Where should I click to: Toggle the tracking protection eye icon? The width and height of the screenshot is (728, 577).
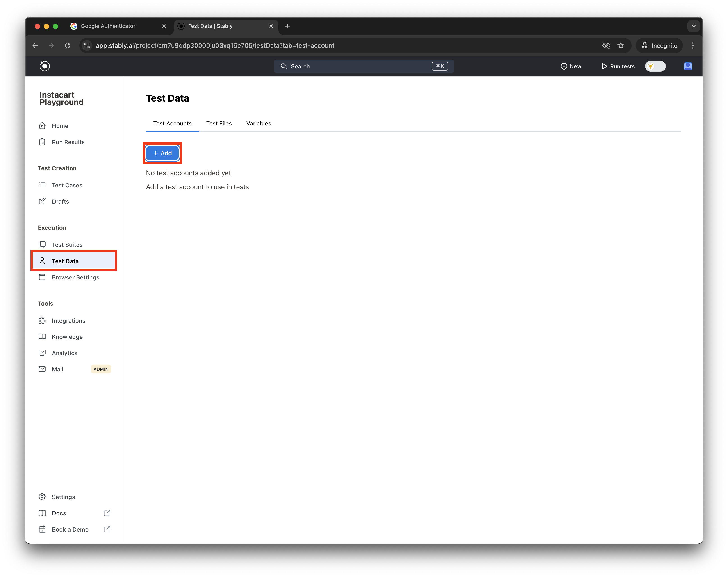click(x=606, y=45)
